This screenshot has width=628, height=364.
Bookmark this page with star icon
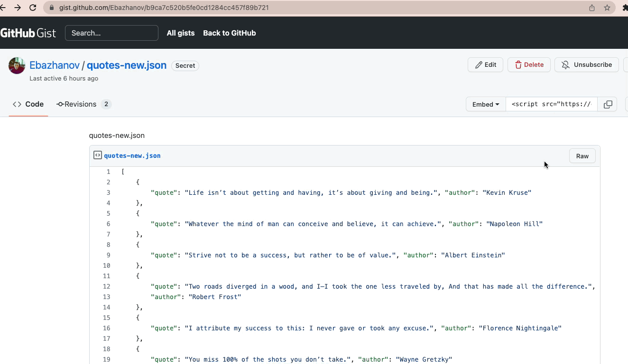point(607,8)
